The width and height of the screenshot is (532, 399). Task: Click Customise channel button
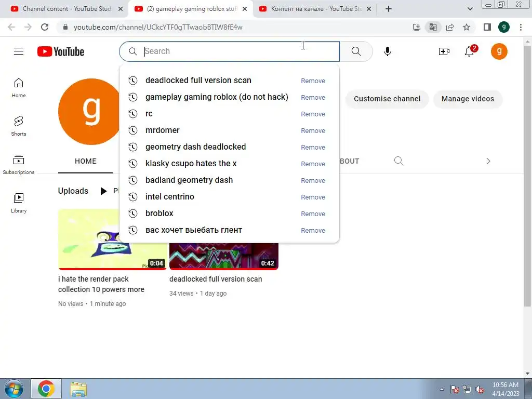point(387,99)
